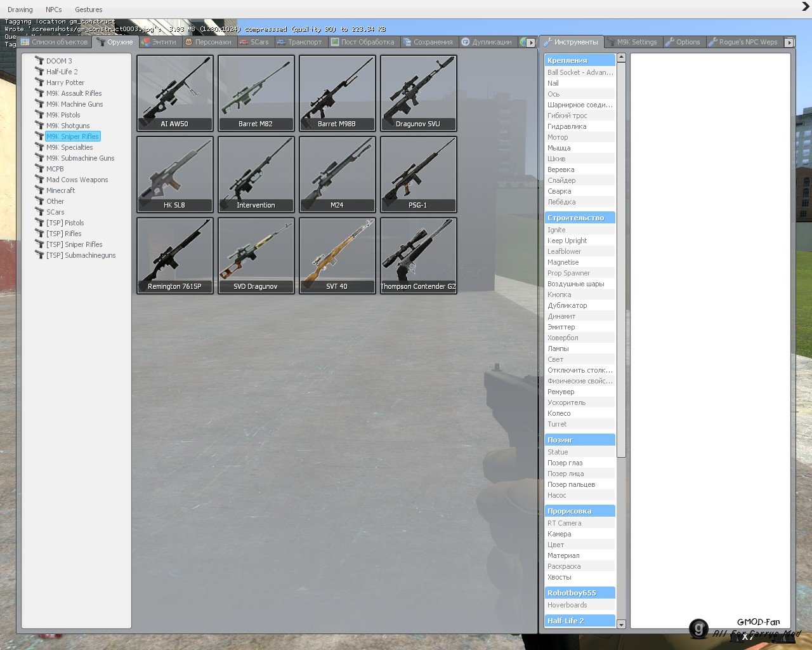Collapse the Robotboy655 category header
Image resolution: width=812 pixels, height=650 pixels.
[580, 593]
